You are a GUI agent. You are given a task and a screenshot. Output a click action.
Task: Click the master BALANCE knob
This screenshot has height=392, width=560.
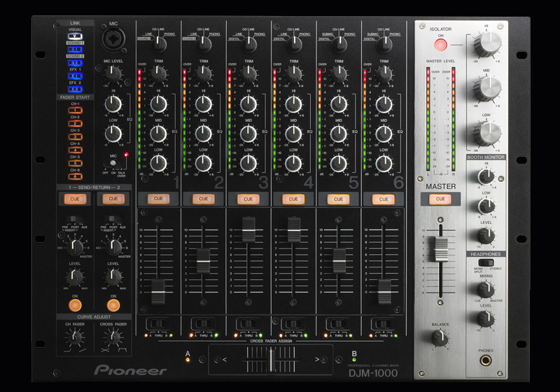(440, 337)
